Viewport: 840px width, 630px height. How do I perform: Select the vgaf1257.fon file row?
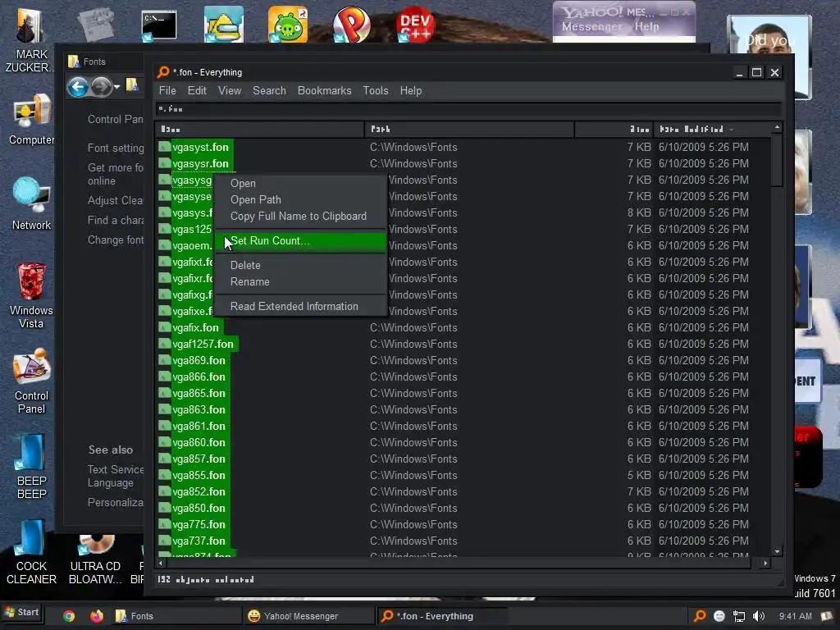pos(464,344)
